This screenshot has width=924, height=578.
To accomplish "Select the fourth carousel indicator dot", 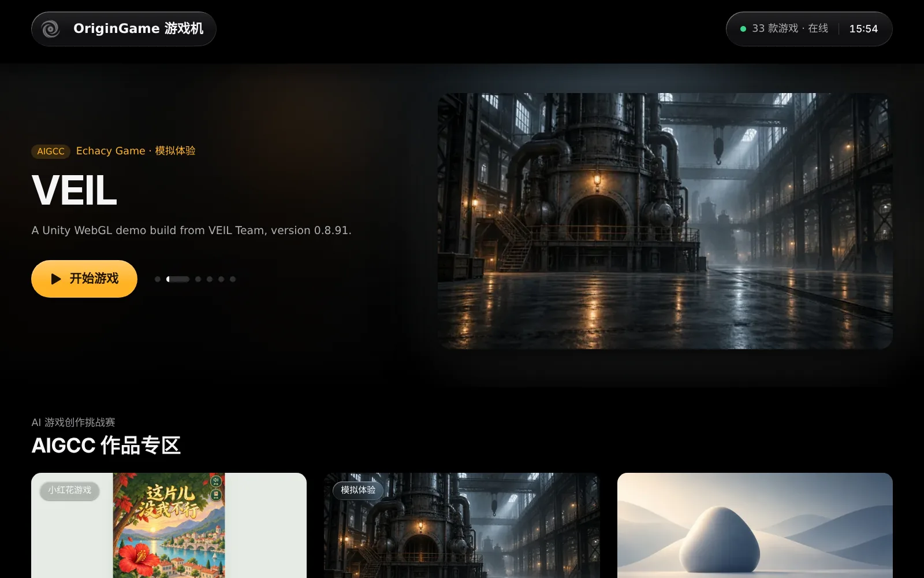I will [210, 279].
